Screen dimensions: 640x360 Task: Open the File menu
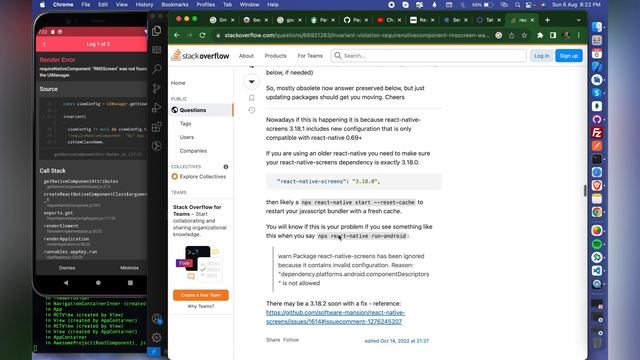coord(86,5)
